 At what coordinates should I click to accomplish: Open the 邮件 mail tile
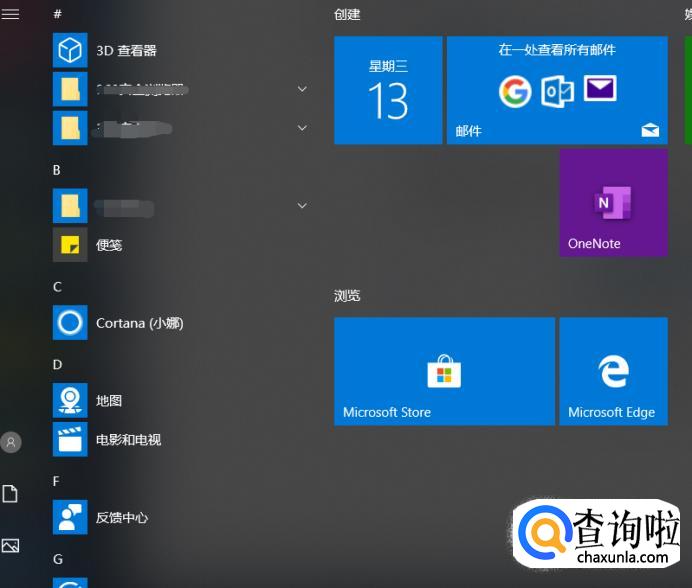point(557,90)
